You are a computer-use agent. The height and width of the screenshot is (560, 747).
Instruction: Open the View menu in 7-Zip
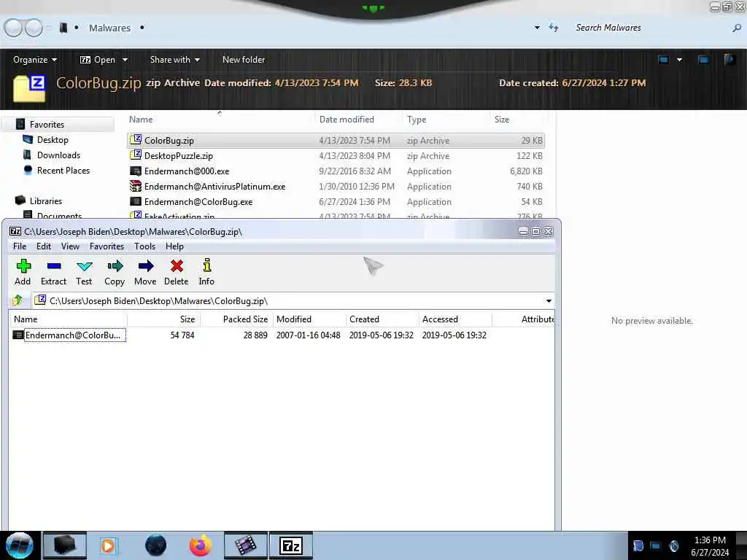(x=70, y=246)
